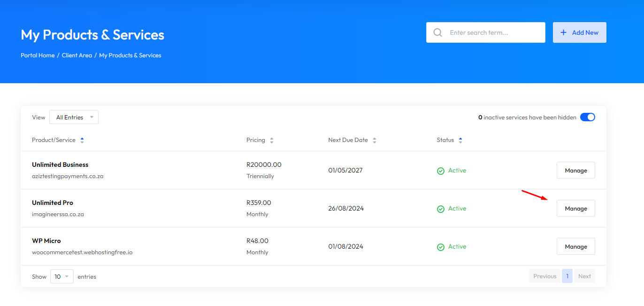Click Active checkmark icon for WP Micro
644x306 pixels.
pyautogui.click(x=441, y=247)
